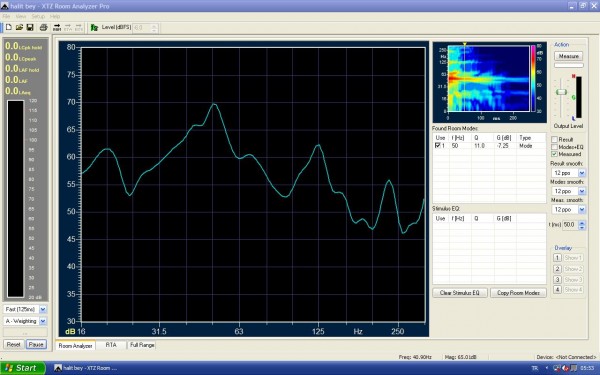Print using the printer toolbar icon
The image size is (600, 375).
click(43, 27)
